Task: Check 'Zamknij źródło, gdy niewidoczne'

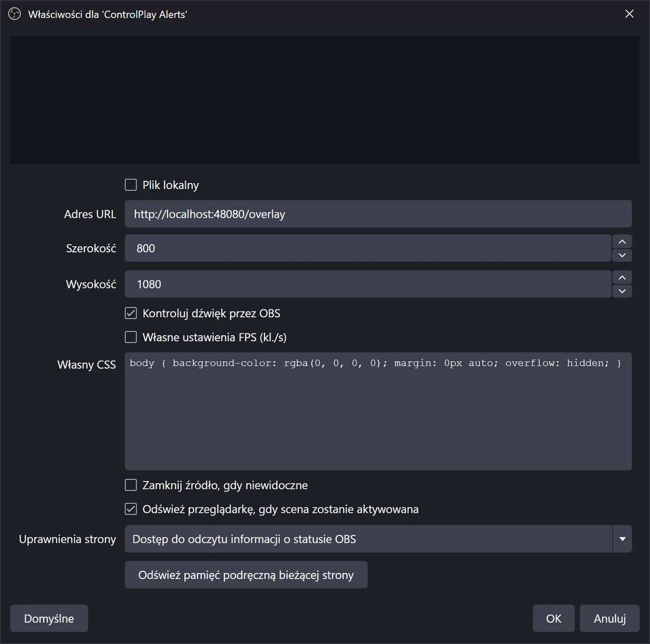Action: pos(131,485)
